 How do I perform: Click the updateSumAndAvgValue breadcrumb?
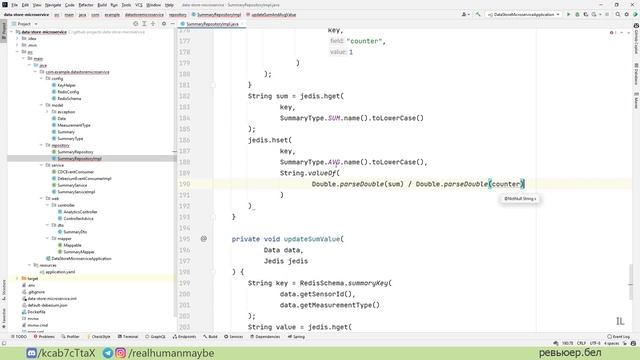(273, 15)
